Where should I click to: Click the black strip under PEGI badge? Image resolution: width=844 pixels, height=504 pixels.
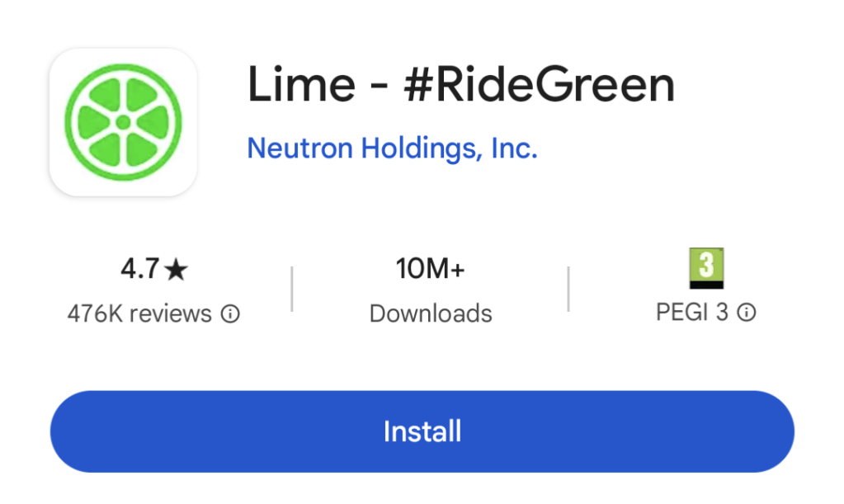pyautogui.click(x=705, y=284)
